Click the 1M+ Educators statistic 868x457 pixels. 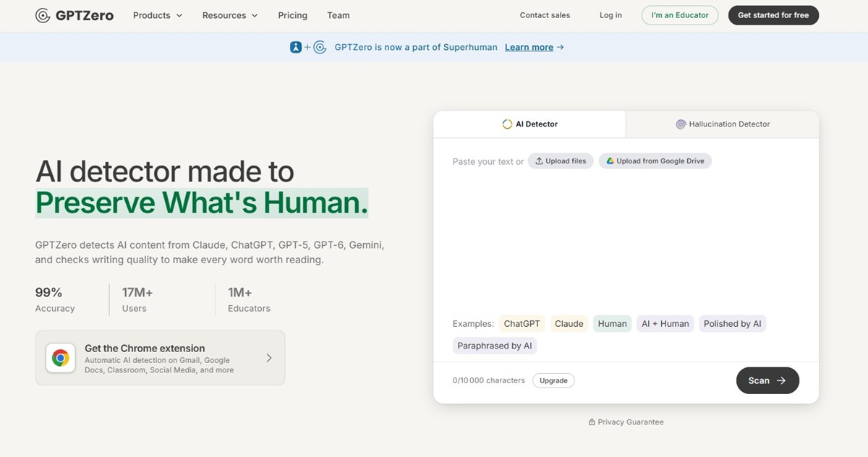[x=249, y=299]
